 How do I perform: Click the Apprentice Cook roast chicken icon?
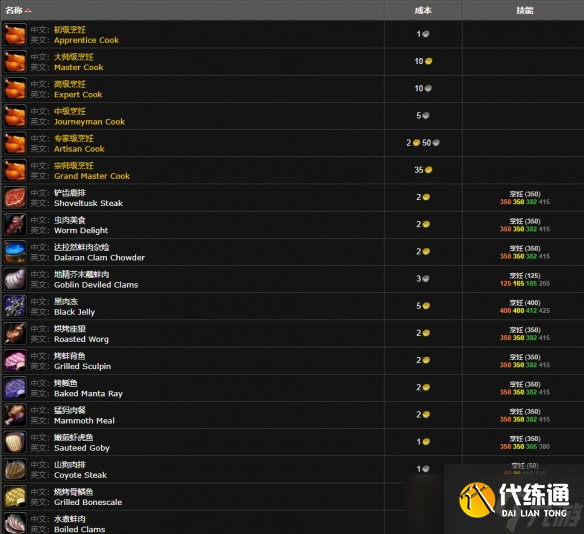15,35
